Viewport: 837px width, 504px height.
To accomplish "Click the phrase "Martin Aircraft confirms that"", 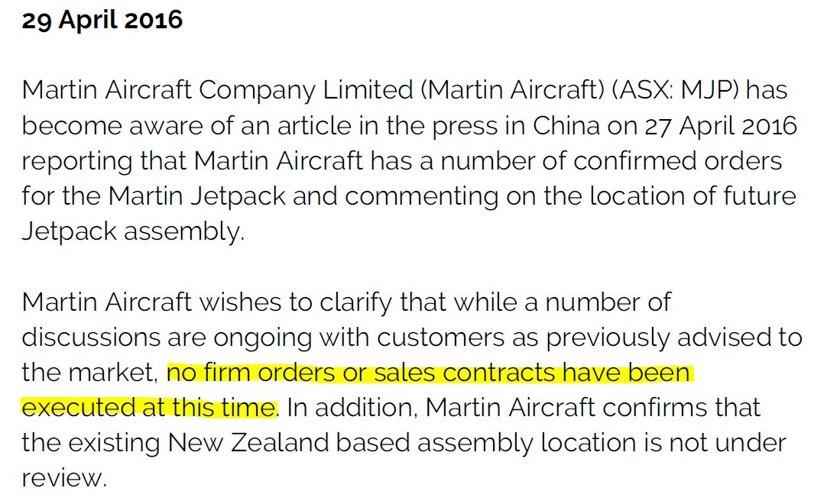I will 592,408.
